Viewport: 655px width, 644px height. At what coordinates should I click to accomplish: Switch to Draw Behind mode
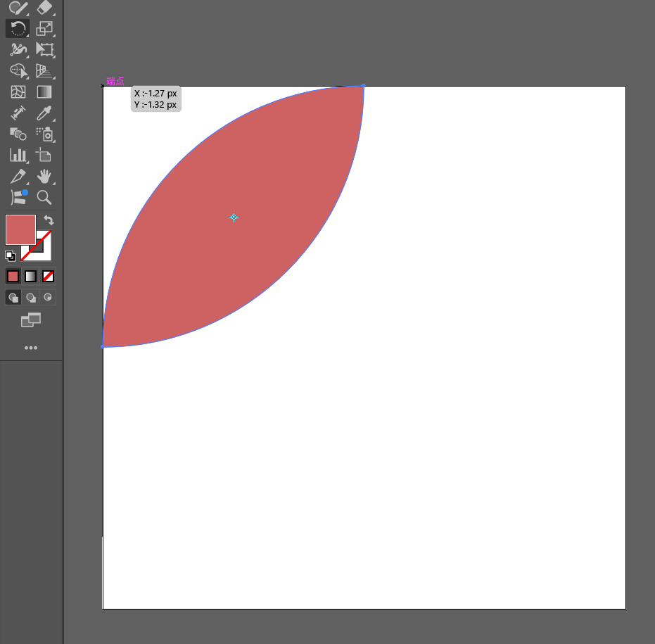click(31, 298)
